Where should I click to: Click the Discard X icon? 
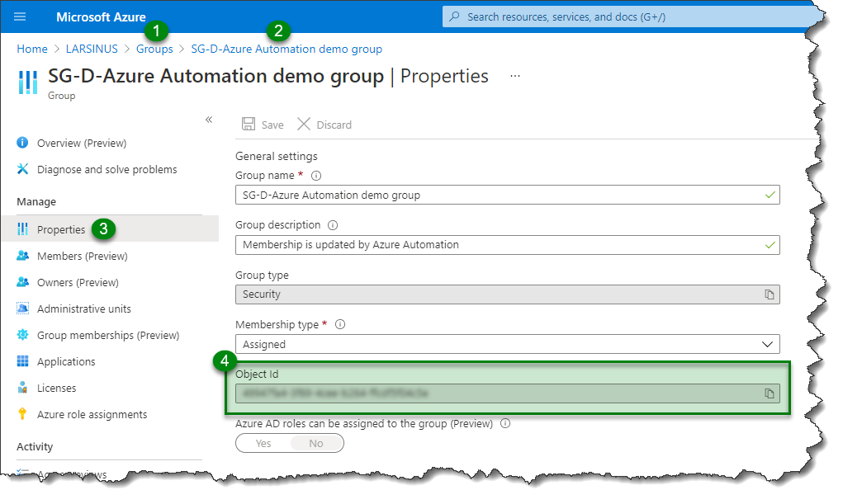click(304, 124)
